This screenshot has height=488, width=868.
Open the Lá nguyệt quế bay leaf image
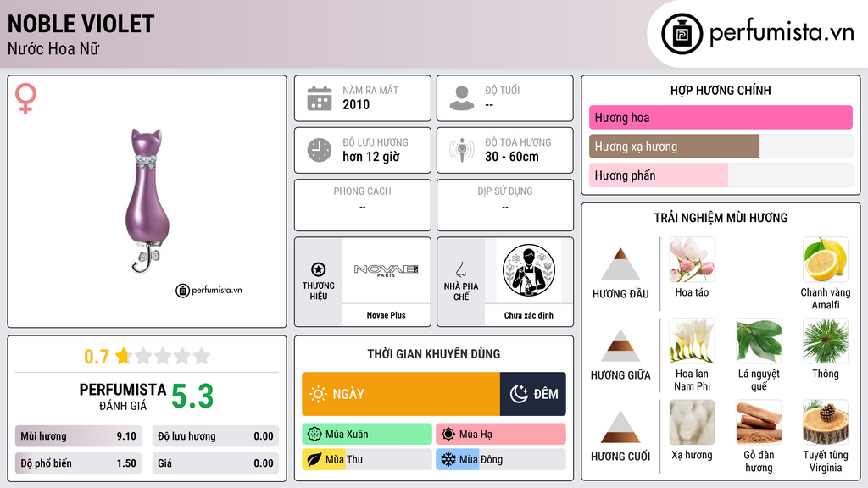(759, 341)
